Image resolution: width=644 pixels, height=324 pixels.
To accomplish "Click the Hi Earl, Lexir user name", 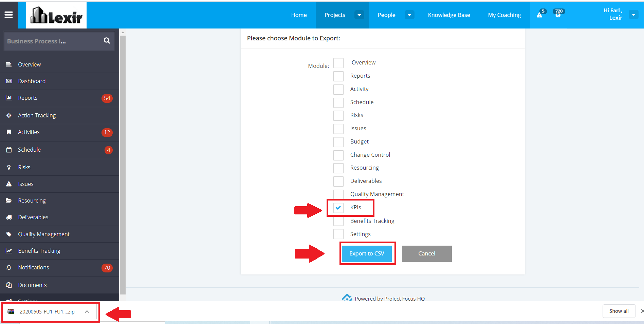I will click(613, 14).
